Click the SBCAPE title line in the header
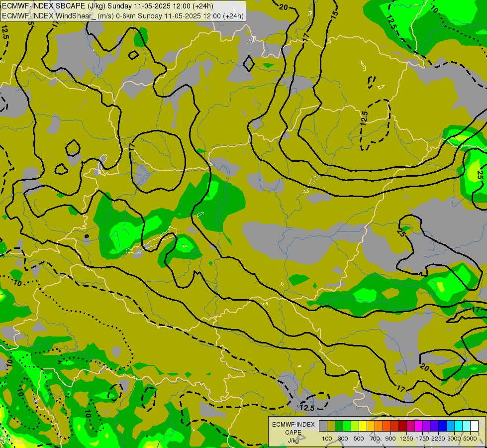The height and width of the screenshot is (448, 487). pyautogui.click(x=108, y=6)
